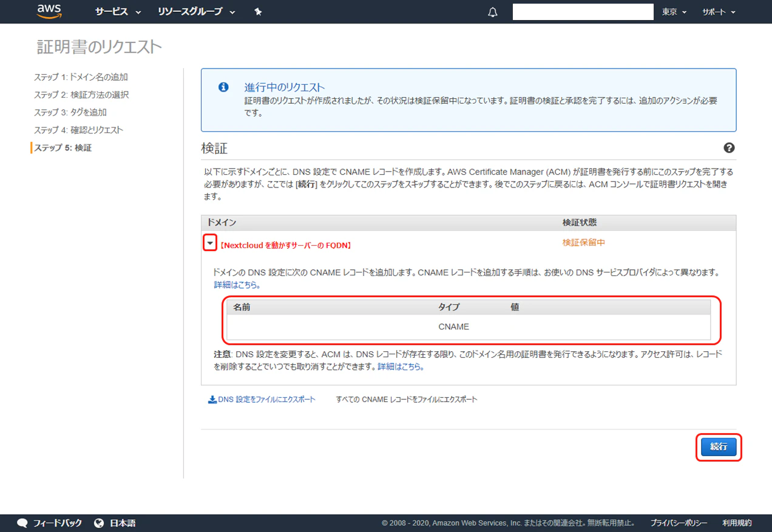Open first 詳細はこちら link under CNAME instructions
This screenshot has width=772, height=532.
coord(237,285)
